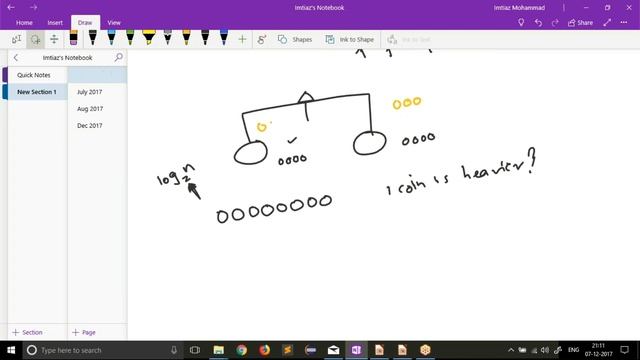Select the text/object selection tool
The width and height of the screenshot is (640, 360).
coord(16,40)
